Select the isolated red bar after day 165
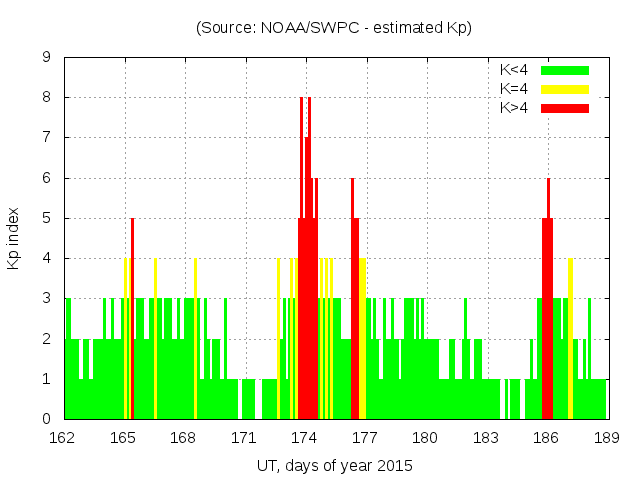Viewport: 640px width, 480px height. pyautogui.click(x=132, y=320)
